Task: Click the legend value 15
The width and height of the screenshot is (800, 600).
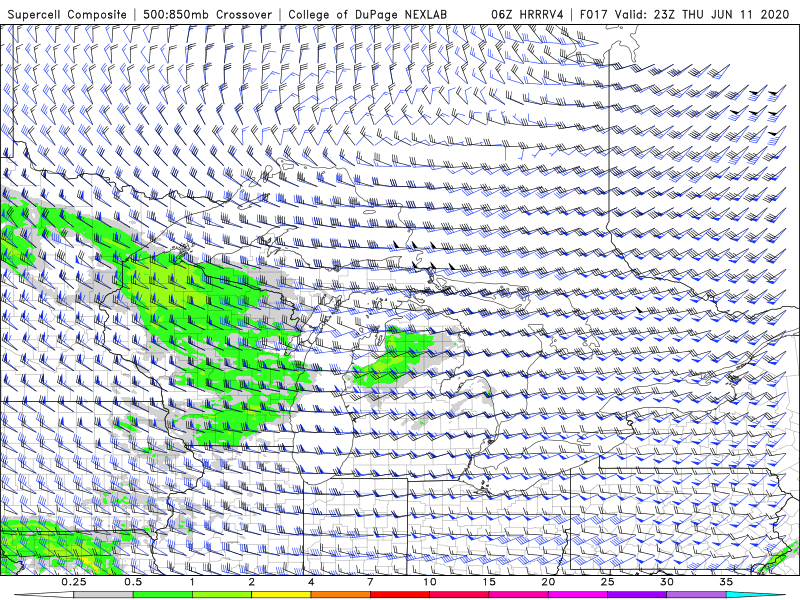Action: tap(489, 582)
